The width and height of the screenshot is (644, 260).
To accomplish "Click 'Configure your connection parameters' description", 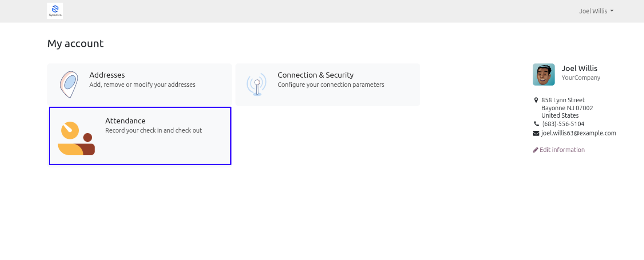I will (x=331, y=85).
